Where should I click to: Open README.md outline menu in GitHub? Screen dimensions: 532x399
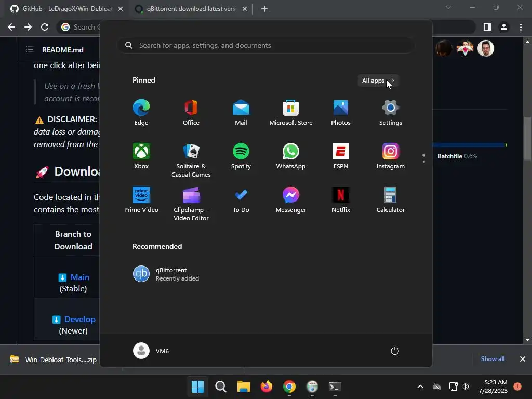point(30,50)
